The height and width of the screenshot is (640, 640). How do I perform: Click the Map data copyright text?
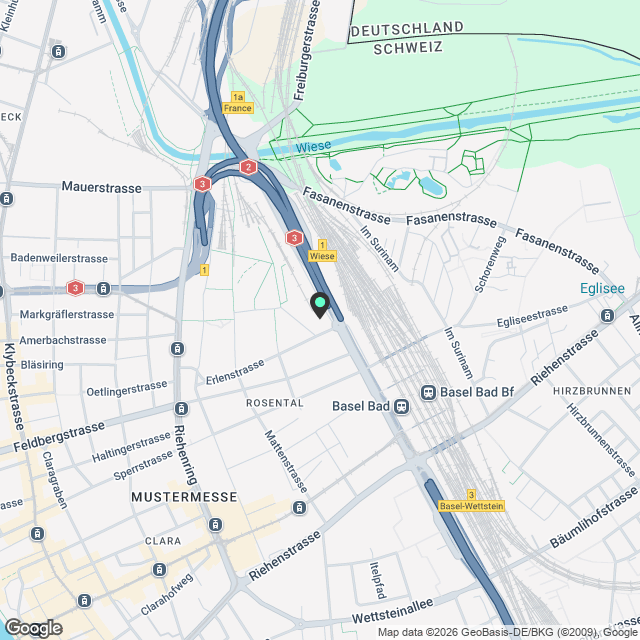tap(508, 633)
